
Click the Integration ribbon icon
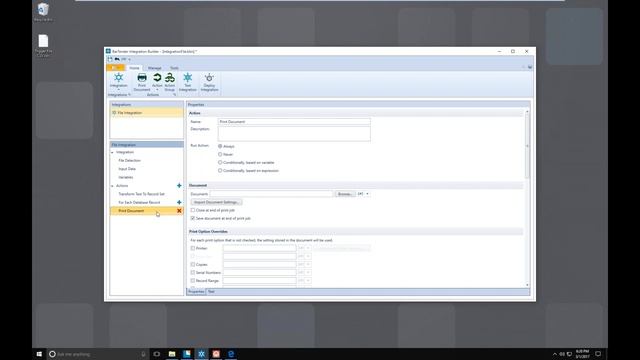pos(118,78)
